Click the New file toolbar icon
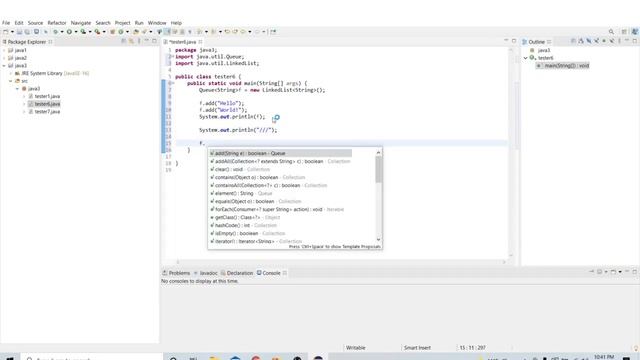 click(5, 32)
